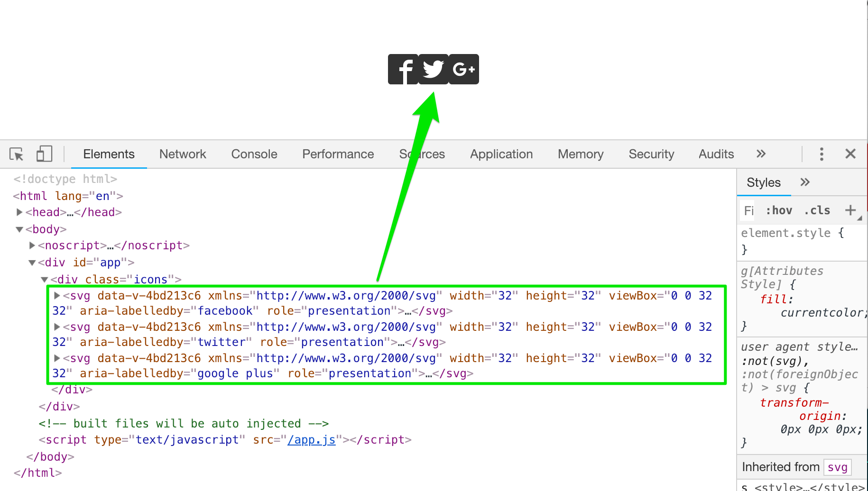Expand the noscript element node
Viewport: 868px width, 491px height.
[32, 245]
